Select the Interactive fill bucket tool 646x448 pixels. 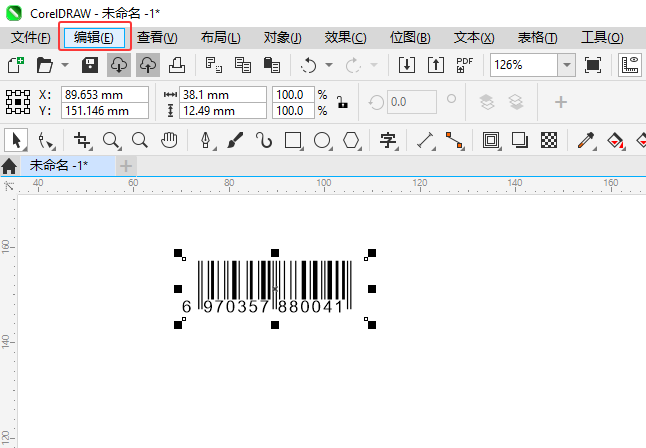point(616,141)
